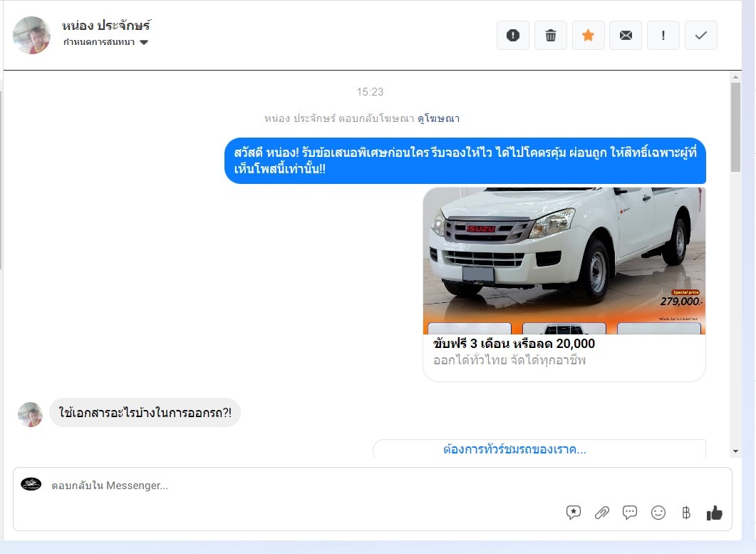The width and height of the screenshot is (756, 554).
Task: Open the quick reply three-dots bubble icon
Action: tap(630, 513)
